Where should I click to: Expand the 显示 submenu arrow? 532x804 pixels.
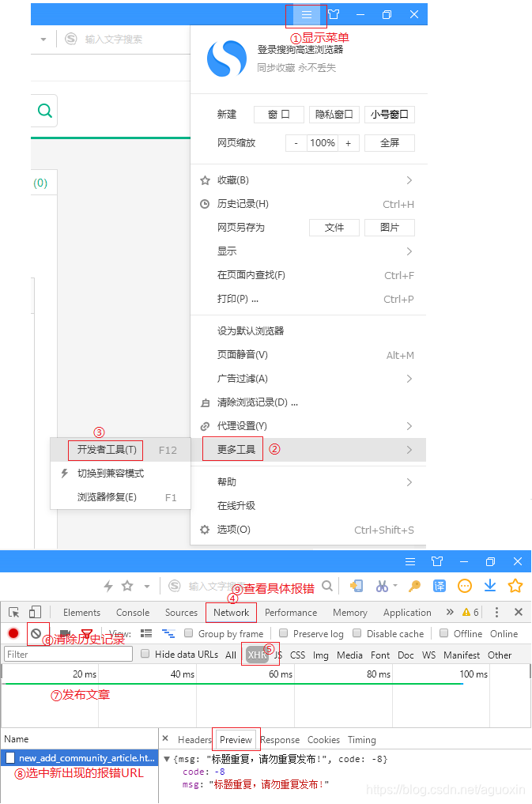(409, 251)
